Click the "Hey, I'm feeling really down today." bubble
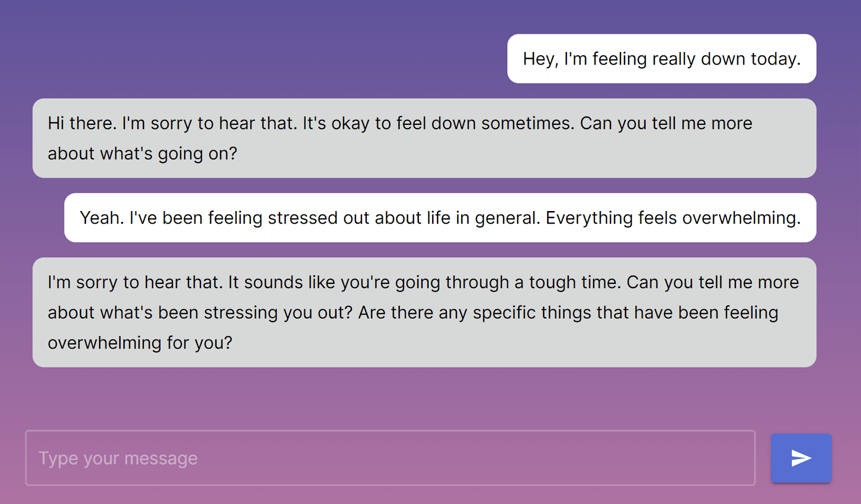 point(661,59)
